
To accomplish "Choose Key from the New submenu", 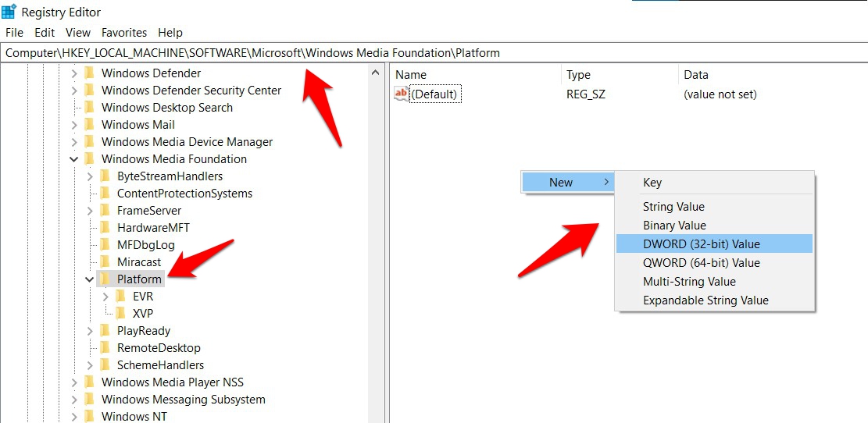I will (714, 183).
